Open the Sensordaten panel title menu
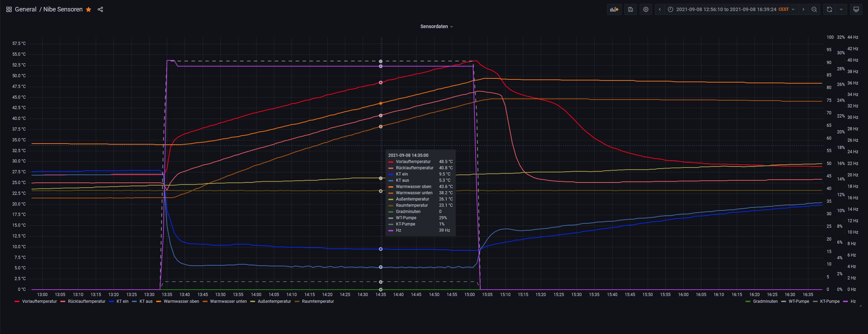 coord(436,26)
